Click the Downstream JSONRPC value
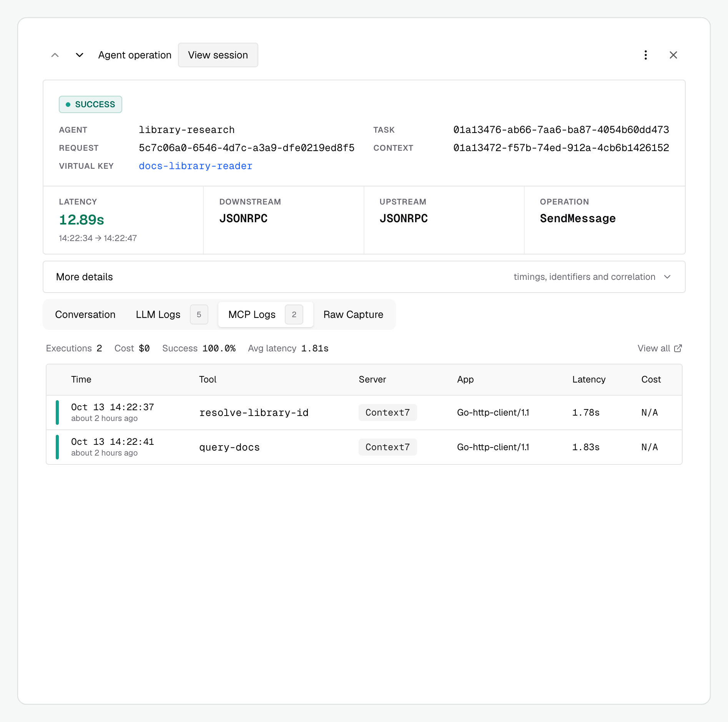Screen dimensions: 728x722 point(243,218)
